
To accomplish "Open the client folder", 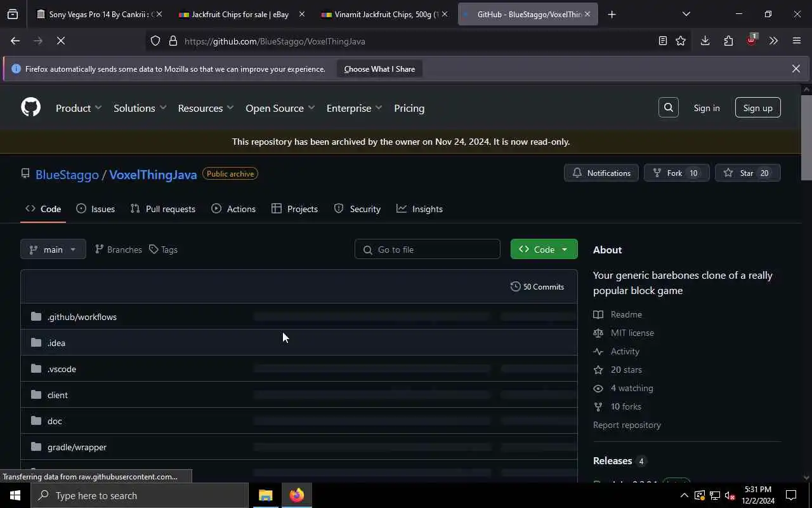I will [x=58, y=395].
